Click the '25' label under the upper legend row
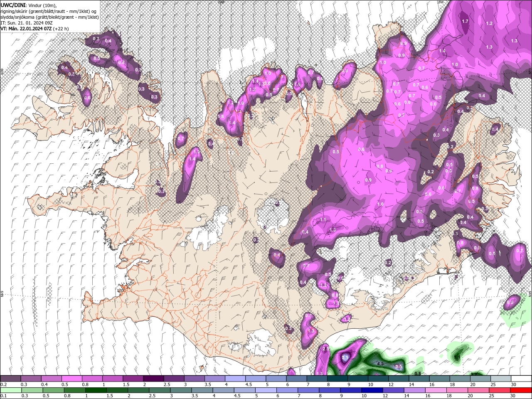This screenshot has width=532, height=399. (493, 384)
